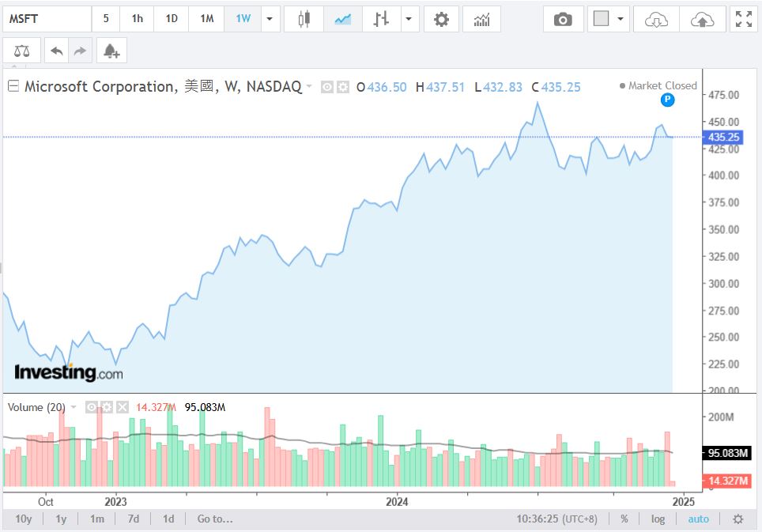
Task: Select the 1D interval tab
Action: coord(172,19)
